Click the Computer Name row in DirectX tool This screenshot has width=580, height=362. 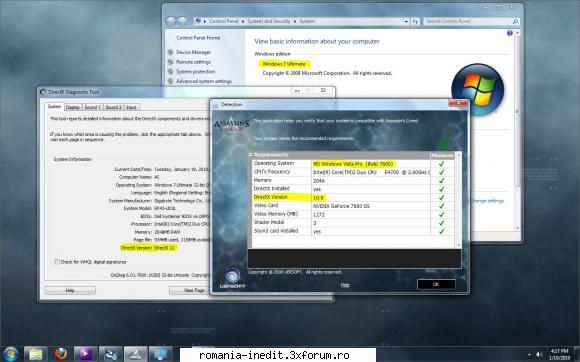[139, 177]
